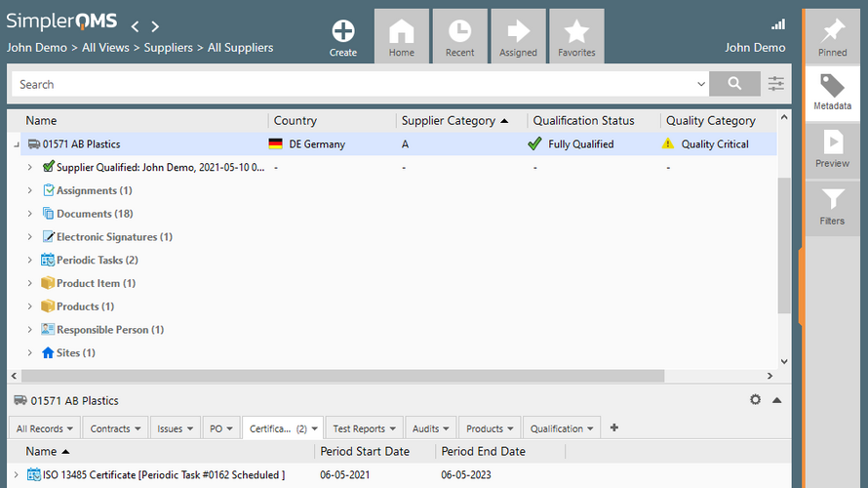Click the vertical scrollbar of the list

[x=784, y=246]
